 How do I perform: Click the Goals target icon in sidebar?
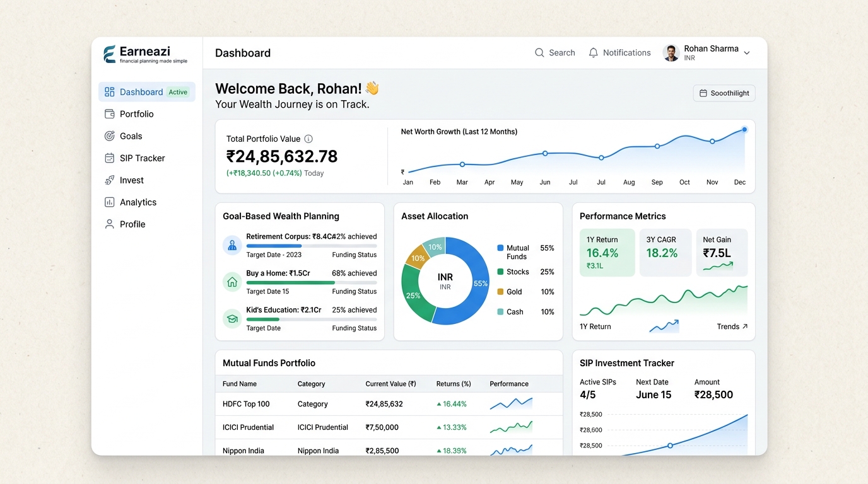[x=109, y=136]
